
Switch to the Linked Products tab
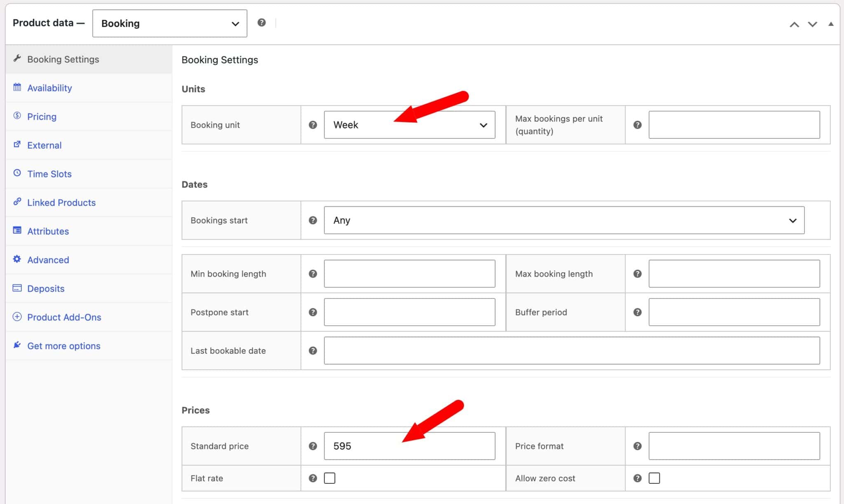[x=89, y=203]
